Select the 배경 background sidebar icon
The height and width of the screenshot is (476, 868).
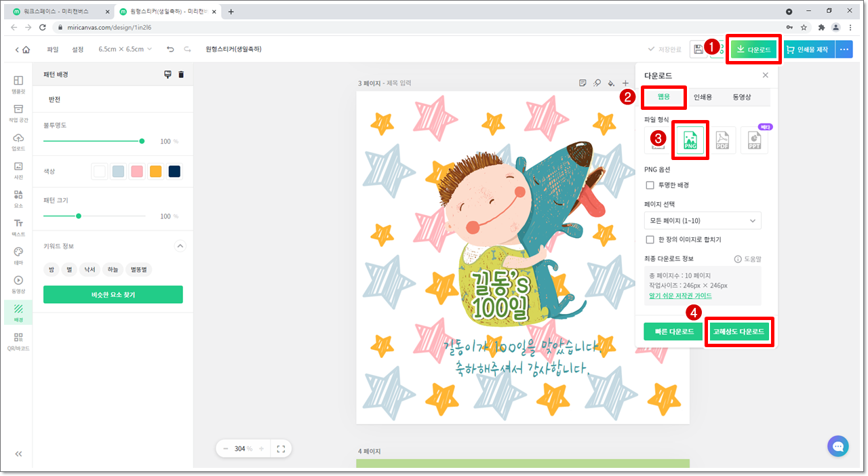click(18, 313)
